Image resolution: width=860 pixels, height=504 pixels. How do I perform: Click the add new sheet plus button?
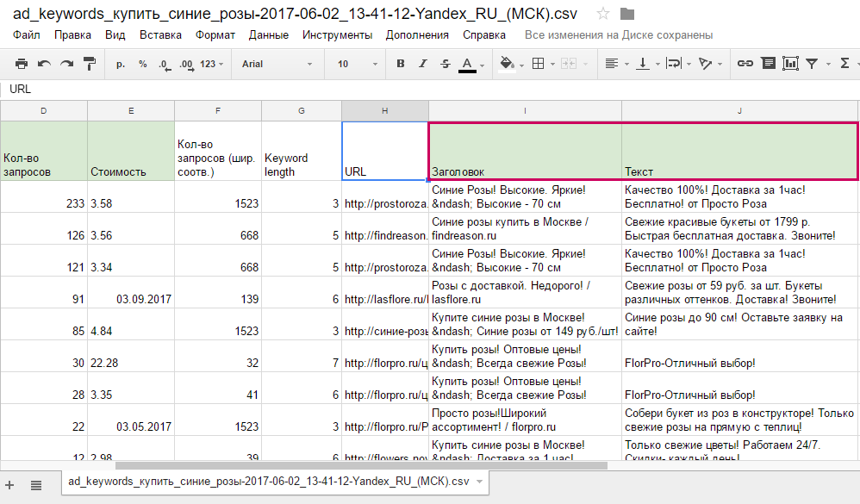(10, 484)
